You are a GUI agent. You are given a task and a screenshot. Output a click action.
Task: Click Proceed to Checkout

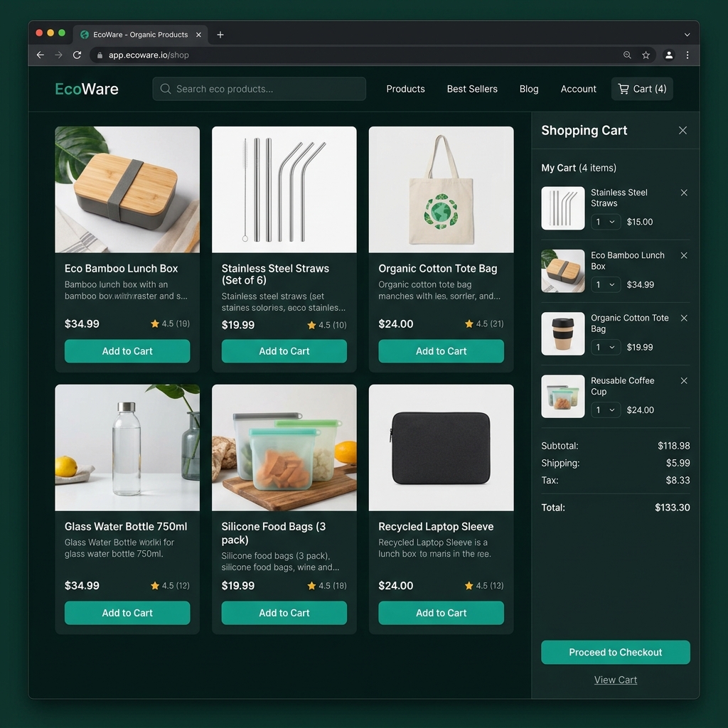[x=616, y=653]
